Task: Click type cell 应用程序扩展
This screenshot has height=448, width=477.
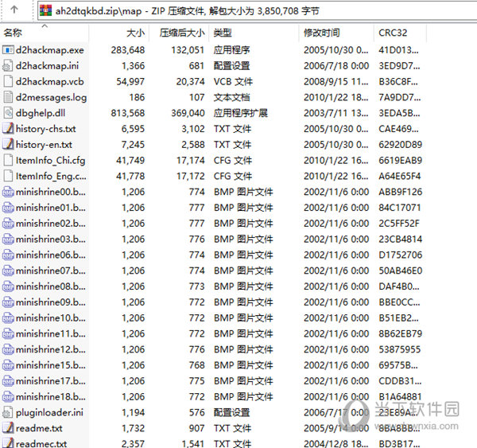Action: [241, 113]
